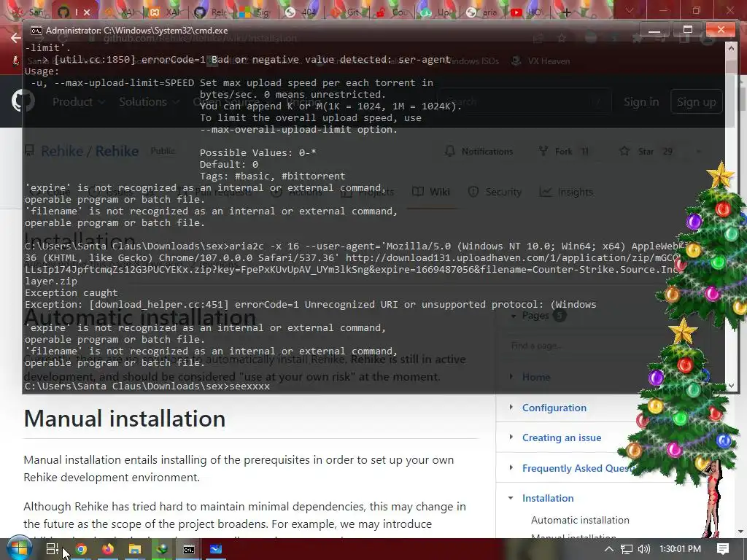The width and height of the screenshot is (747, 560).
Task: Fork the Rehike repository
Action: pyautogui.click(x=564, y=152)
